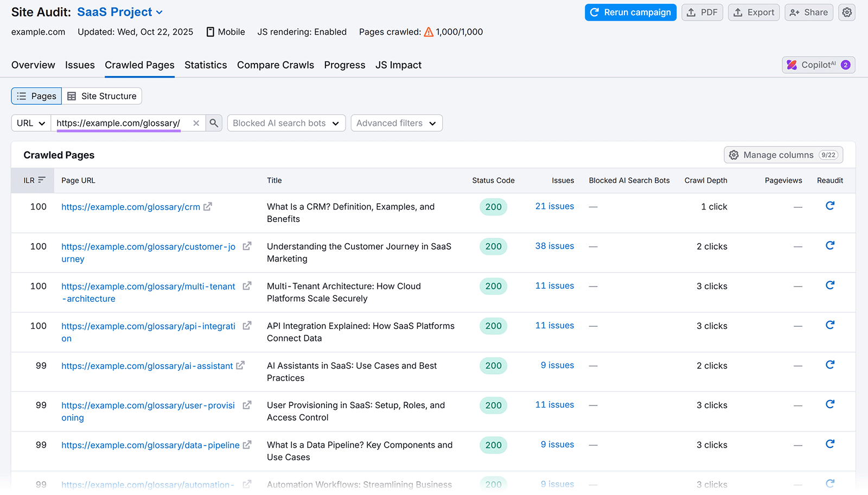
Task: Reaudit the glossary/crm page
Action: (830, 206)
